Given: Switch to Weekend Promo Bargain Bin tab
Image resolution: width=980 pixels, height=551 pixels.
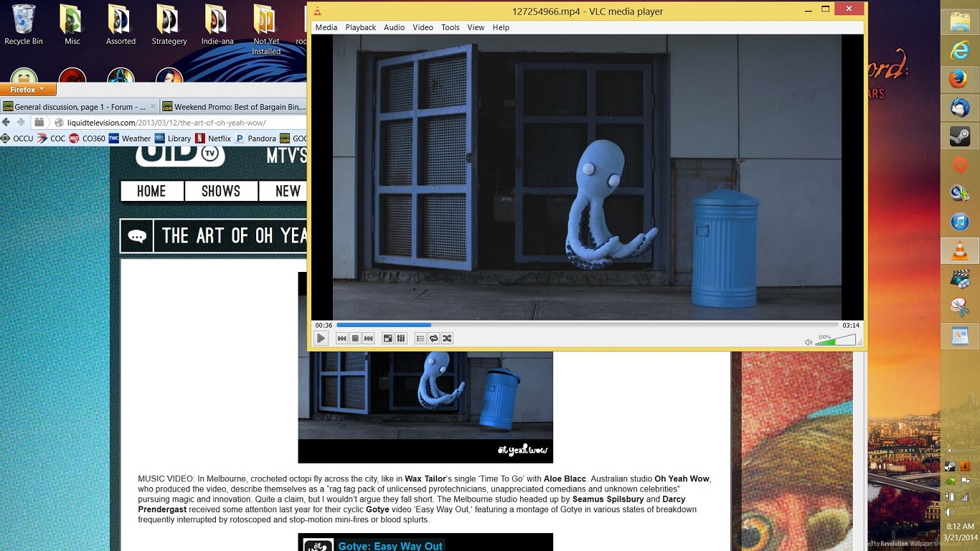Looking at the screenshot, I should click(233, 107).
